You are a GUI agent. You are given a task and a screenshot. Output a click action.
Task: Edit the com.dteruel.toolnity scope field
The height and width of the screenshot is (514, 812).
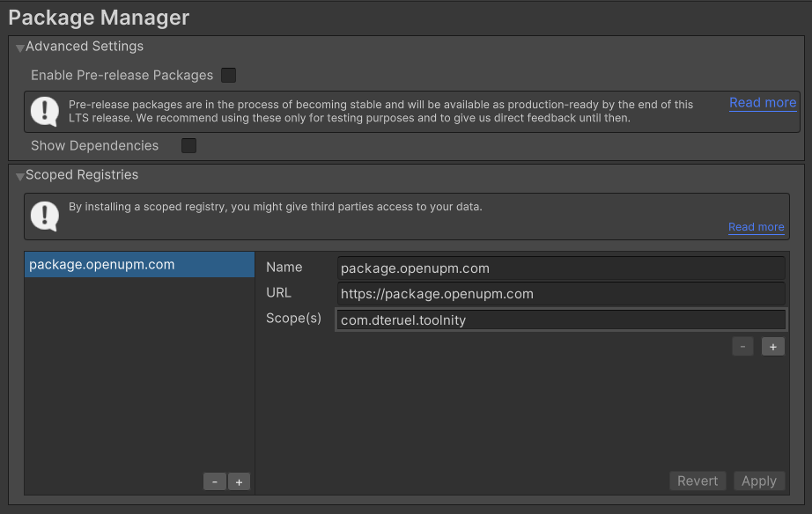561,319
